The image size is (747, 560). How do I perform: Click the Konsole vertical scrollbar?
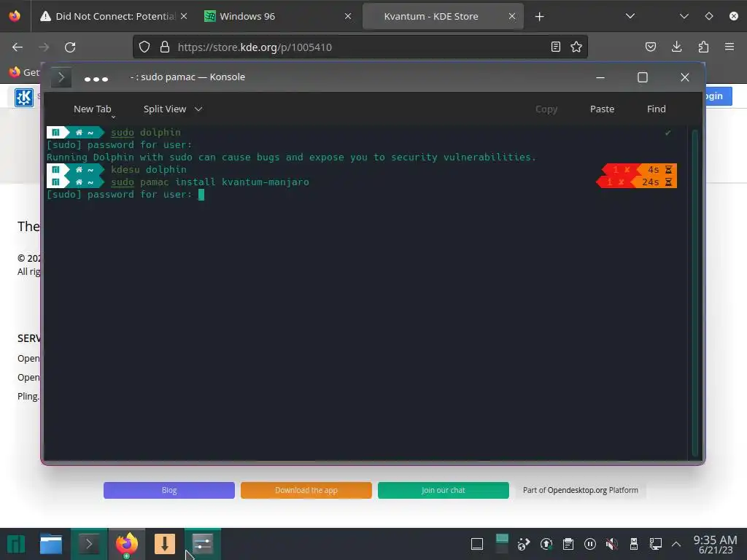(x=694, y=292)
